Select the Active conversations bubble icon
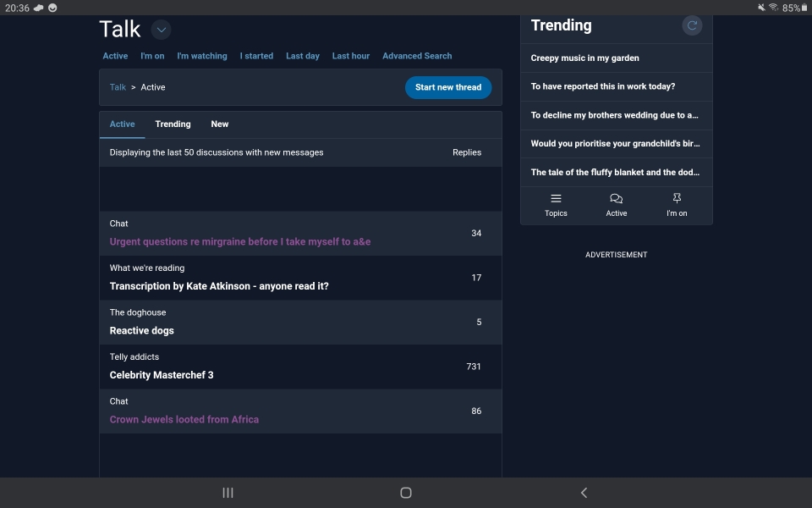The width and height of the screenshot is (812, 508). (x=617, y=205)
